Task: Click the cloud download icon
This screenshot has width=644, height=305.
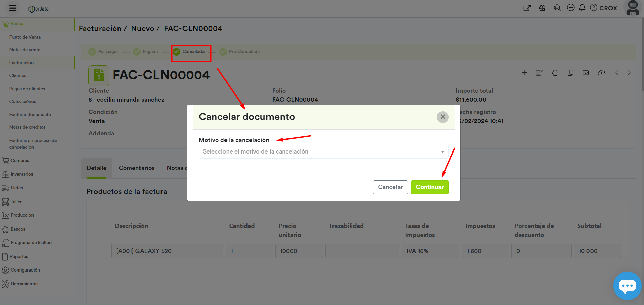Action: [x=601, y=73]
